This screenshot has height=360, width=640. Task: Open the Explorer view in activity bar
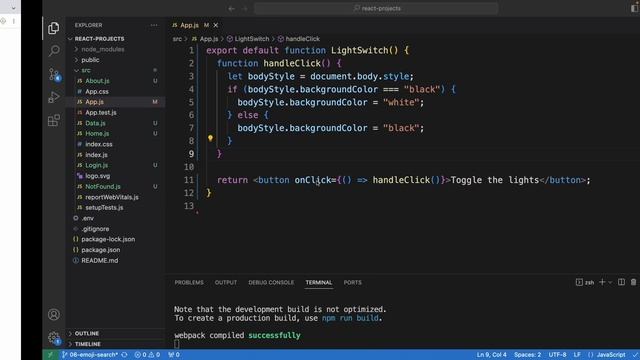(x=53, y=28)
